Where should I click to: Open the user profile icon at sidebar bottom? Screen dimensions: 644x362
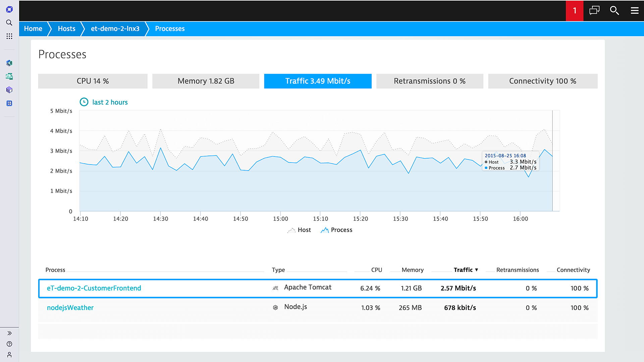9,355
